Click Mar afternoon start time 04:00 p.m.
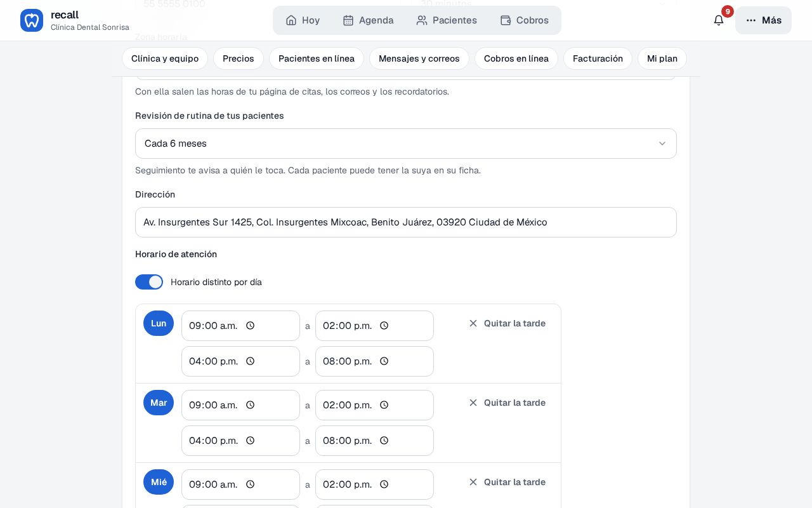This screenshot has height=508, width=812. (240, 441)
